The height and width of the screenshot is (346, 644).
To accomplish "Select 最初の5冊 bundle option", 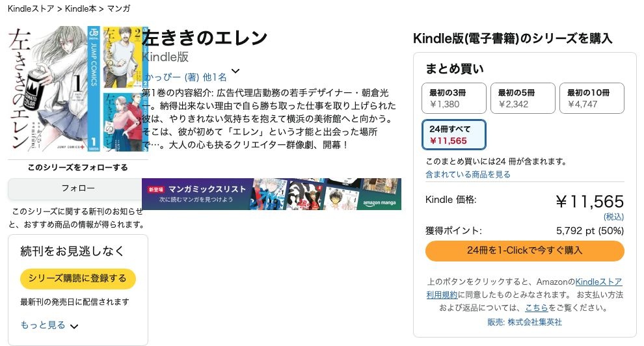I will tap(522, 98).
